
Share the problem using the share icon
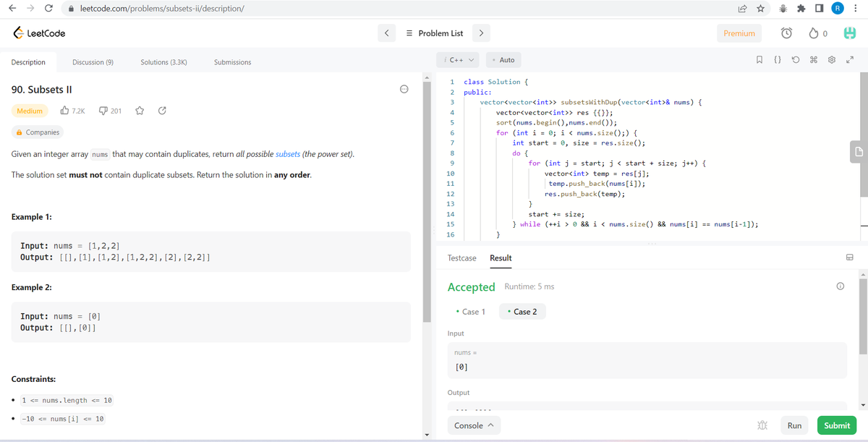[162, 111]
